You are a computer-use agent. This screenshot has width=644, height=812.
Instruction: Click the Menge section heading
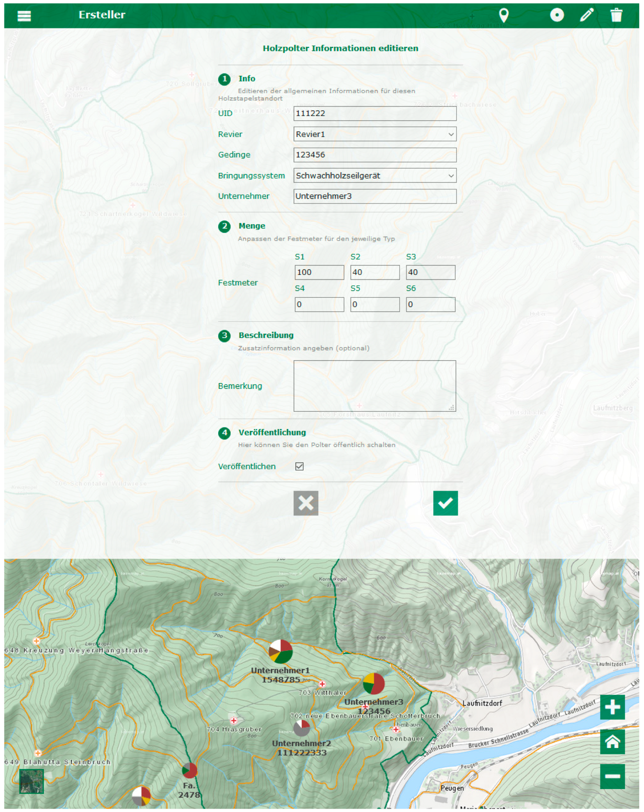(x=251, y=226)
